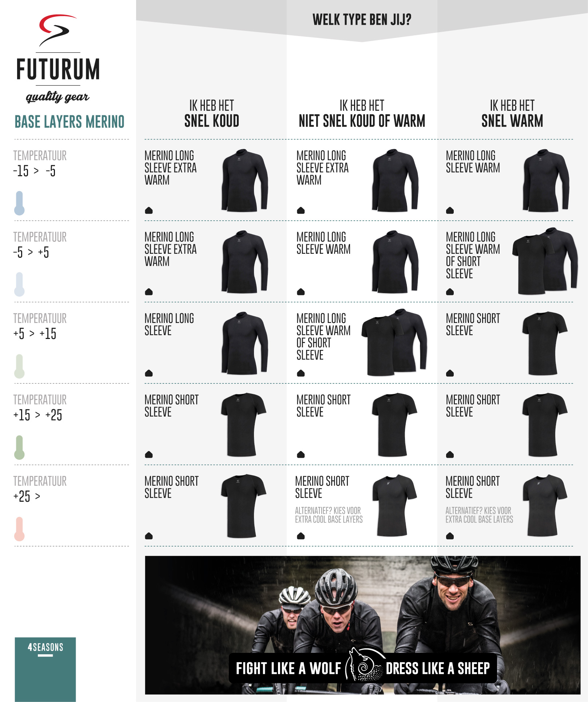588x702 pixels.
Task: Click the pink thermometer icon for +25
Action: pos(19,529)
